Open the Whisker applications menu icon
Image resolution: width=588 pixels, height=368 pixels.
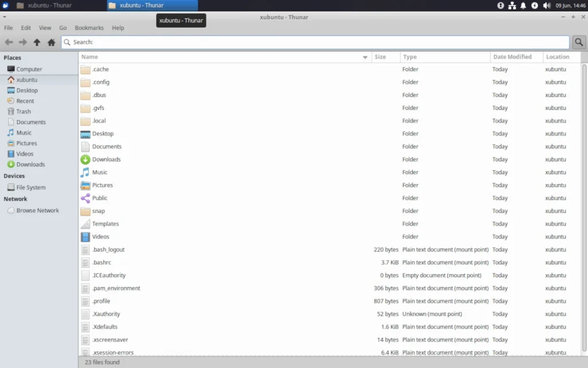5,5
